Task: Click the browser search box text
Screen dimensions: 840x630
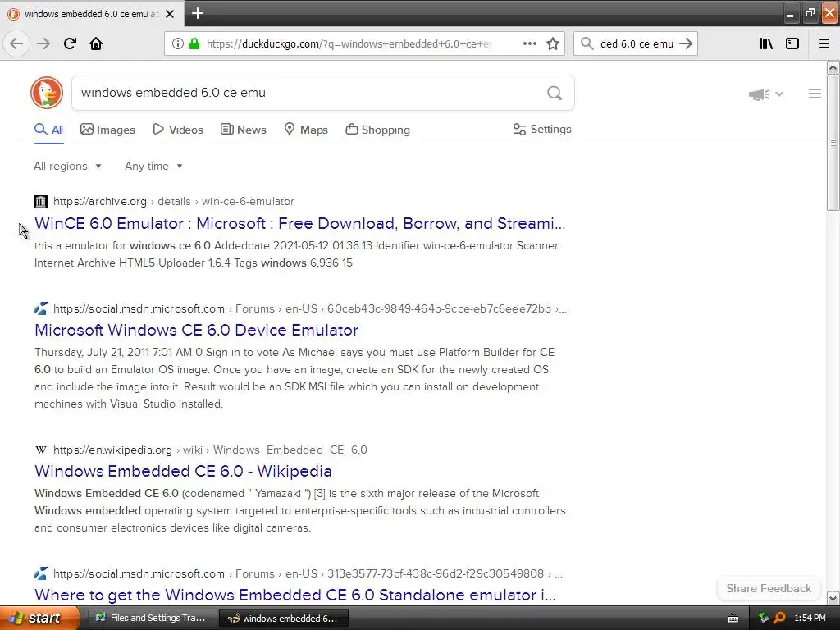Action: pyautogui.click(x=637, y=44)
